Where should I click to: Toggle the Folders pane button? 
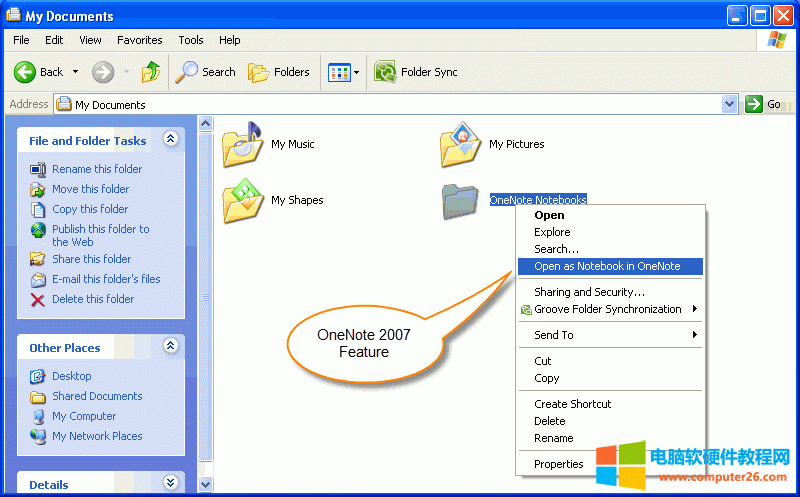pos(279,72)
